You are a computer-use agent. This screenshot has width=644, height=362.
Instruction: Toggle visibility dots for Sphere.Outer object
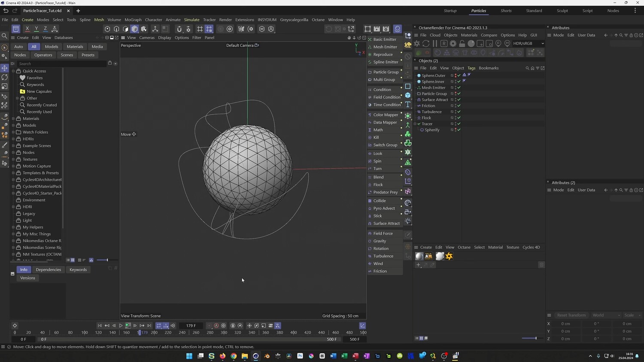[455, 75]
